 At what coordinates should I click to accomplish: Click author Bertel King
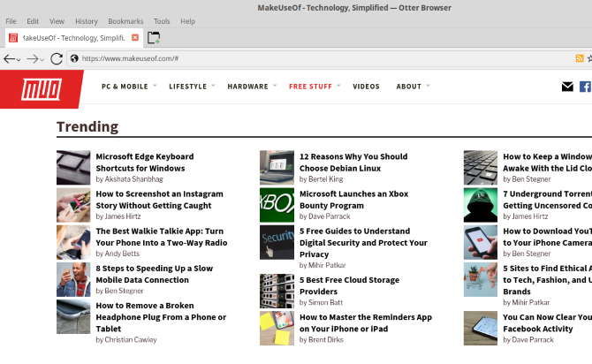pyautogui.click(x=326, y=179)
